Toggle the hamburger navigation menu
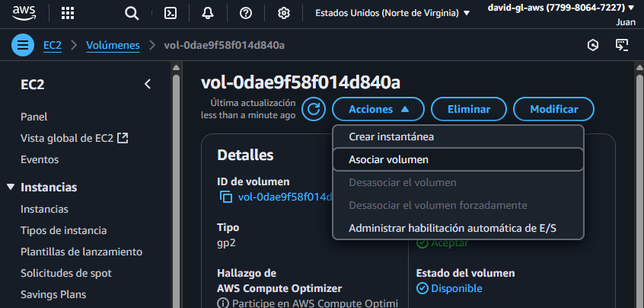Image resolution: width=644 pixels, height=308 pixels. (23, 45)
